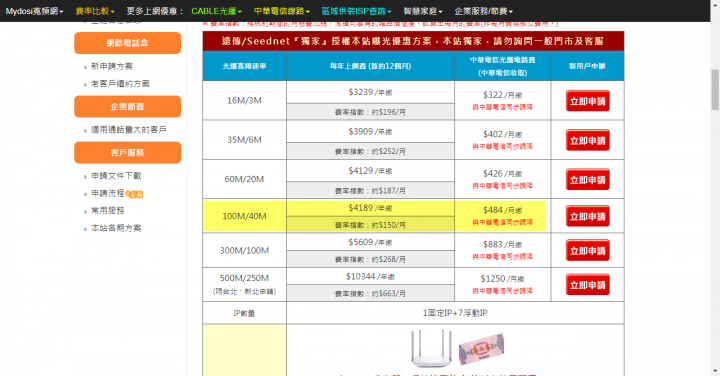Viewport: 720px width, 376px height.
Task: Select the highlighted 100M/40M speed cell
Action: (x=244, y=216)
